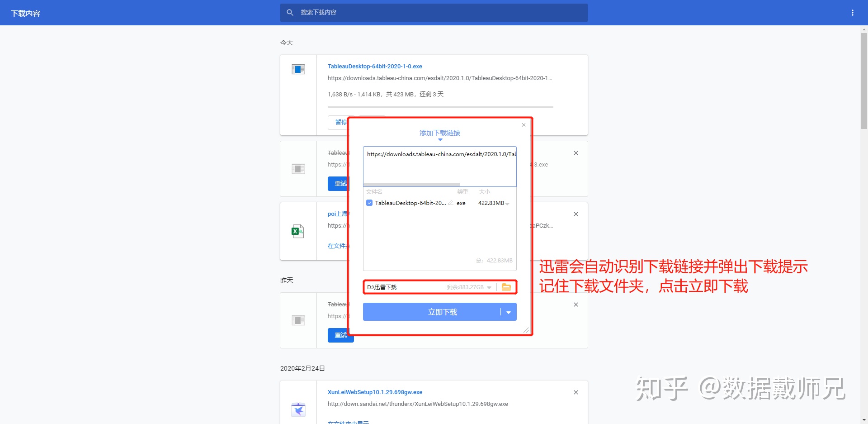Click the file icon of the active Tableau download

click(298, 69)
